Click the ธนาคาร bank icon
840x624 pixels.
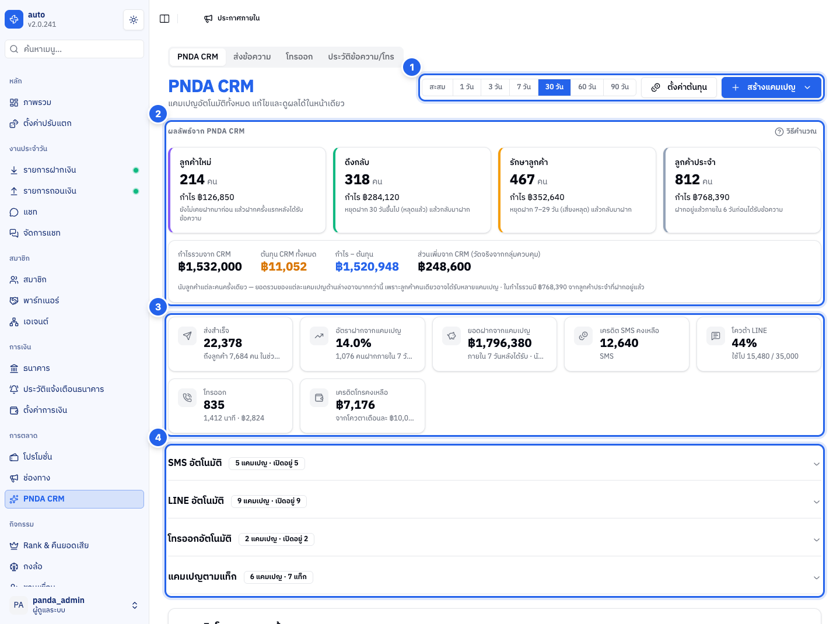(14, 369)
